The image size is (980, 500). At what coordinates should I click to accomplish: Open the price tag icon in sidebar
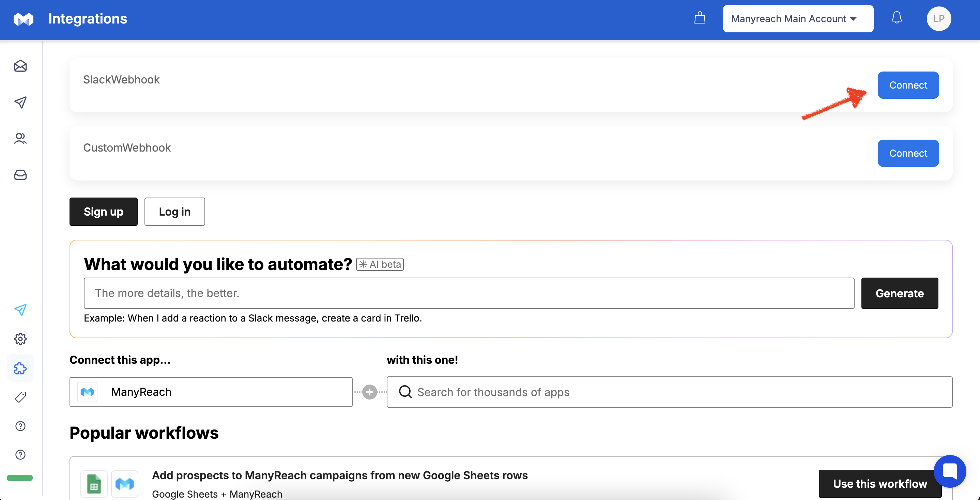[x=20, y=397]
